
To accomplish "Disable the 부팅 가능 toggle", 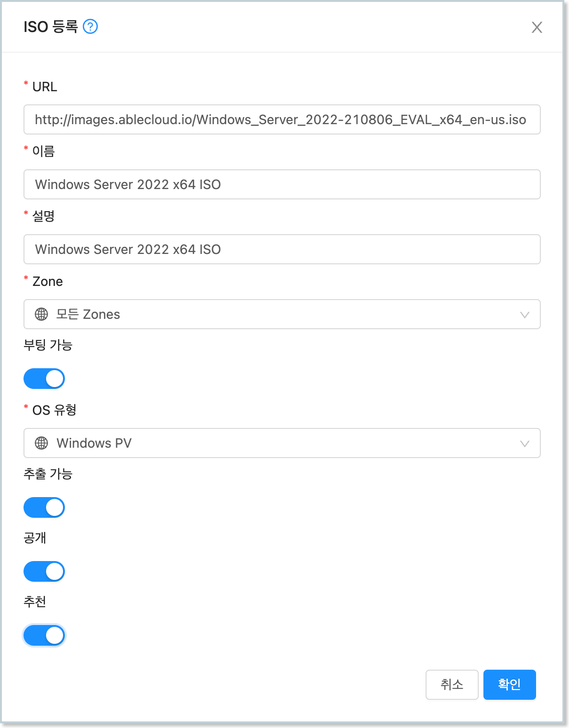I will [x=44, y=378].
